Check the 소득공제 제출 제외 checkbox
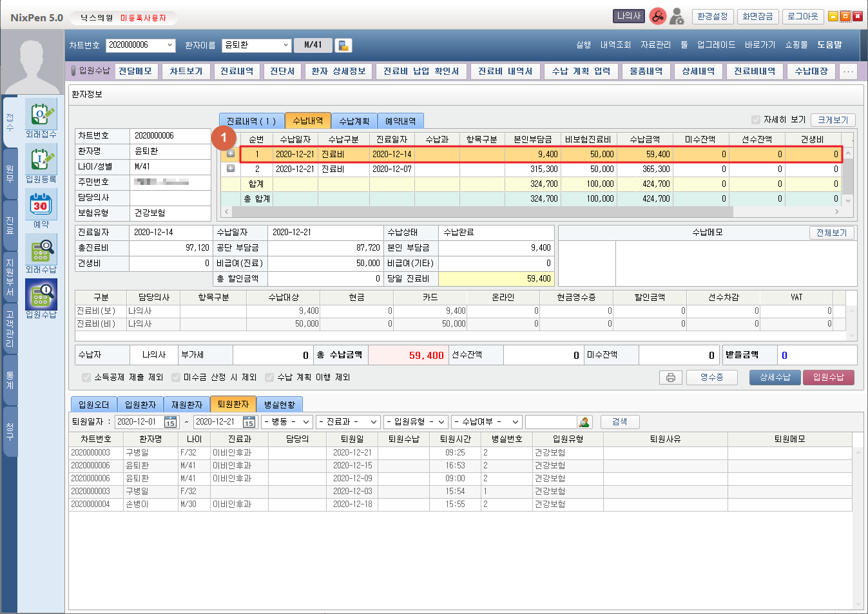 86,378
